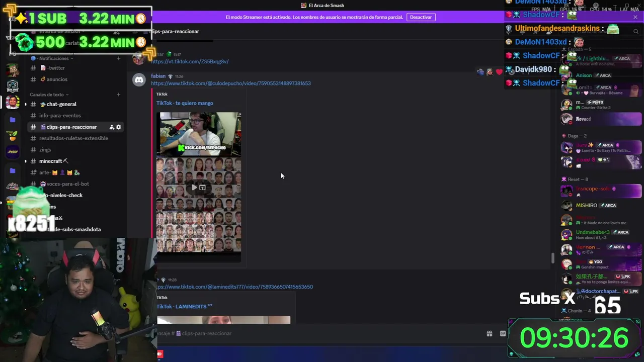Collapse the Canales de texto category
Image resolution: width=644 pixels, height=362 pixels.
49,95
